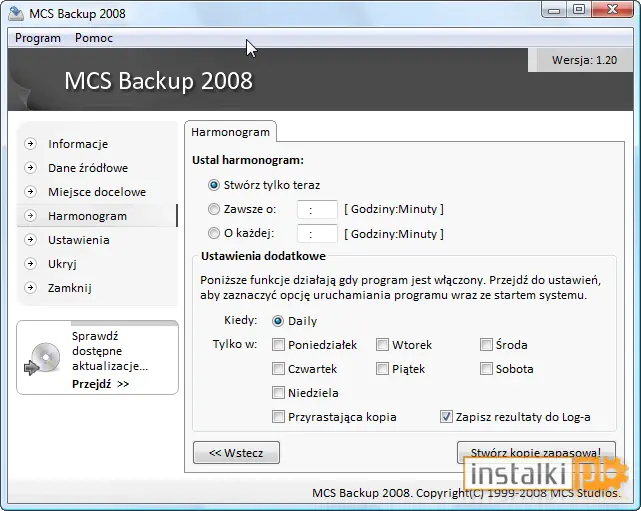641x511 pixels.
Task: Open Ustawienia section
Action: (78, 240)
